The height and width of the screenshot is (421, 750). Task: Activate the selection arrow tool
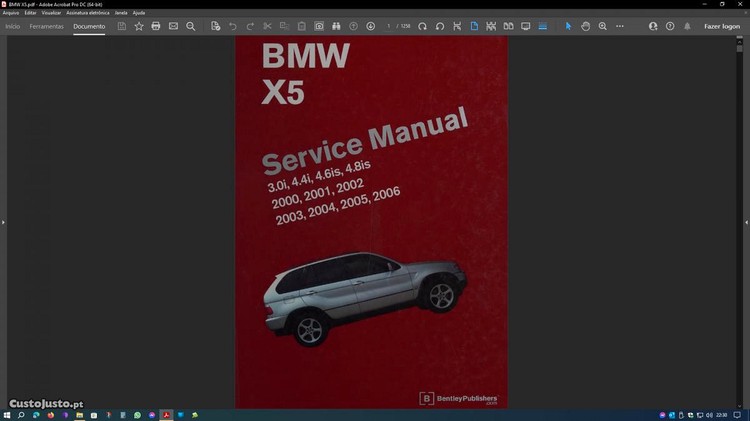click(568, 26)
